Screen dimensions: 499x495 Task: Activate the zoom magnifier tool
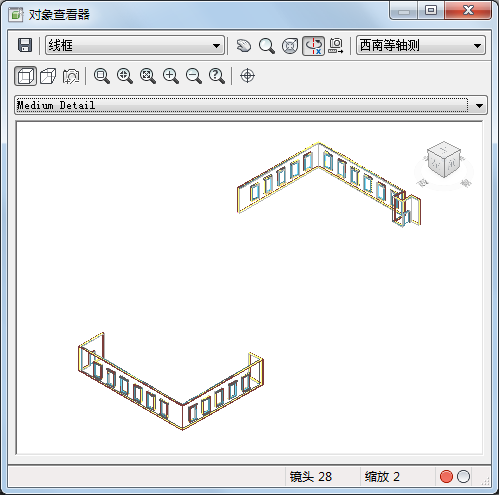(x=267, y=46)
